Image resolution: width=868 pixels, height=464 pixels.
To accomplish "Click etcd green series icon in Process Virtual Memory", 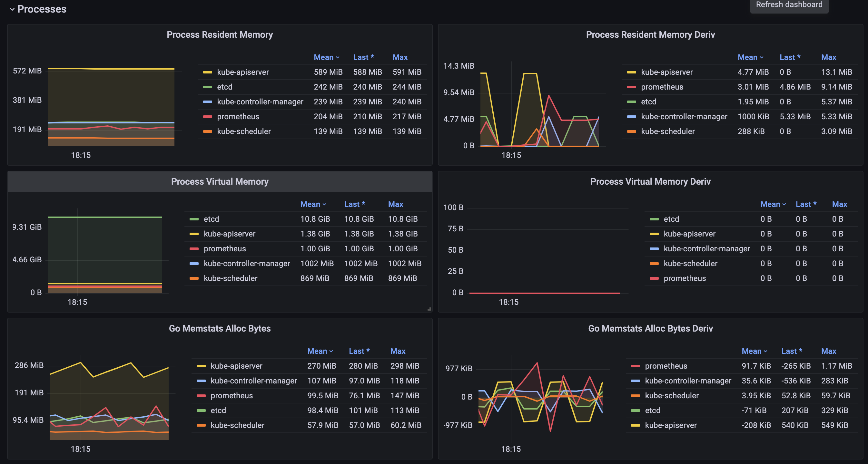I will [194, 219].
